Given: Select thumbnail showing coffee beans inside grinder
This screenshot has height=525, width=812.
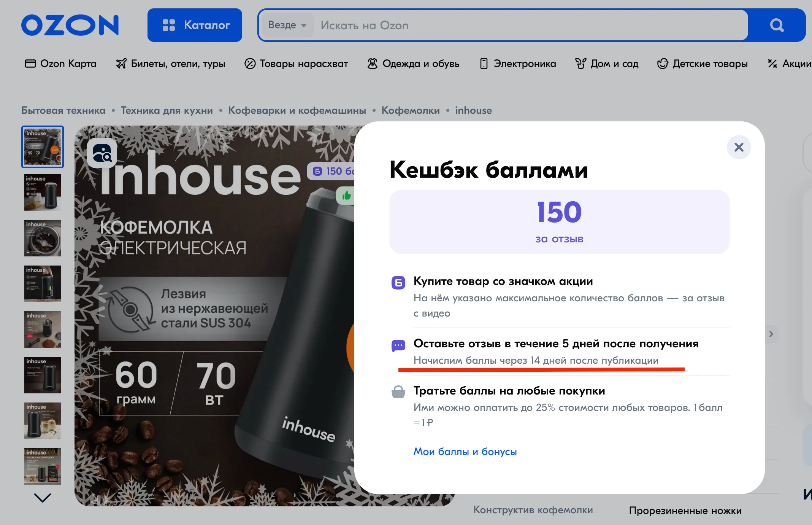Looking at the screenshot, I should pos(43,238).
